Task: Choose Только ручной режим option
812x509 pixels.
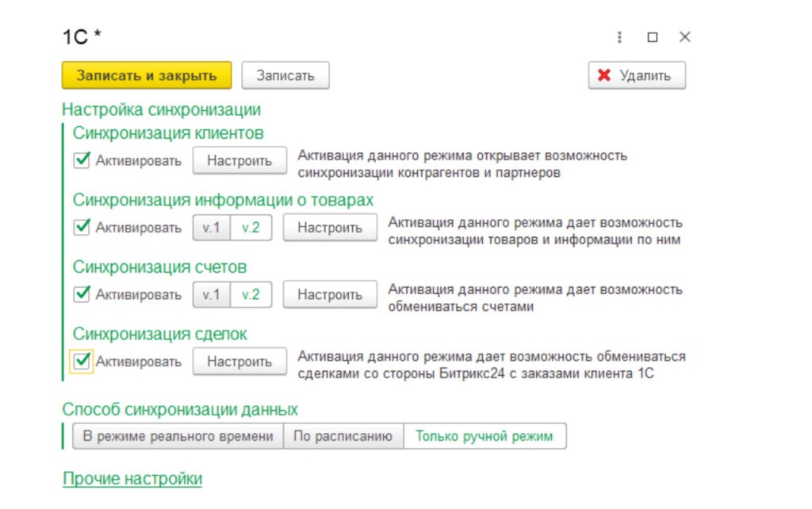Action: tap(485, 436)
